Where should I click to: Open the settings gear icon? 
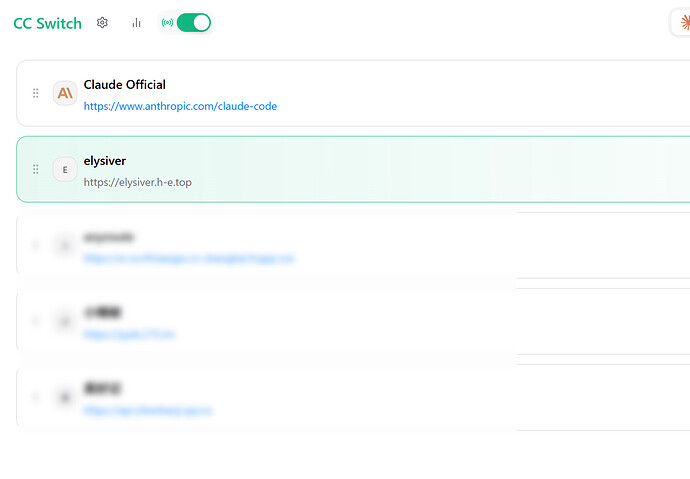click(x=102, y=22)
